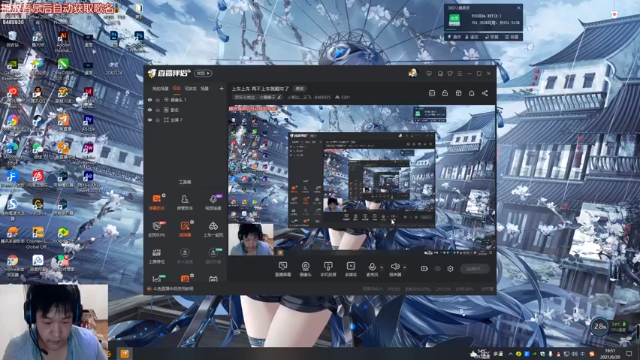Click the start/stop live button at bottom right
Image resolution: width=640 pixels, height=360 pixels.
coord(475,269)
